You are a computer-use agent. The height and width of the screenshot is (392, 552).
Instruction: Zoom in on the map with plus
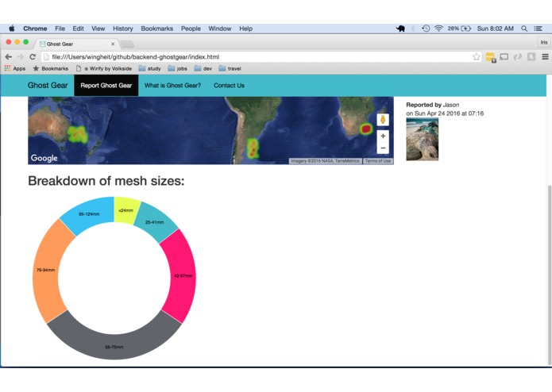(383, 136)
